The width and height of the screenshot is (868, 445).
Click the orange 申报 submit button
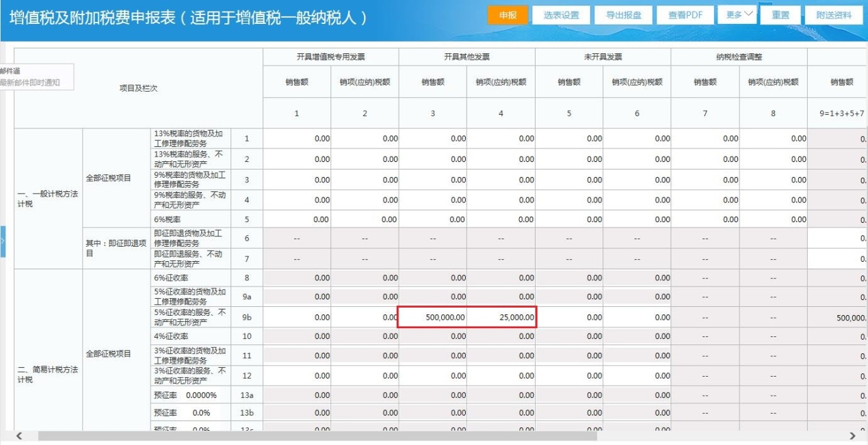[x=508, y=15]
